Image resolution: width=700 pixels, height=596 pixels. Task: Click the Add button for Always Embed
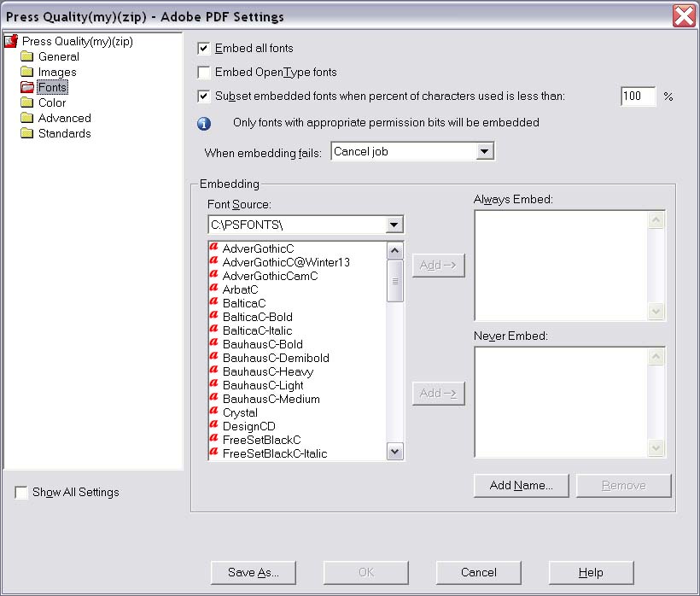(439, 266)
